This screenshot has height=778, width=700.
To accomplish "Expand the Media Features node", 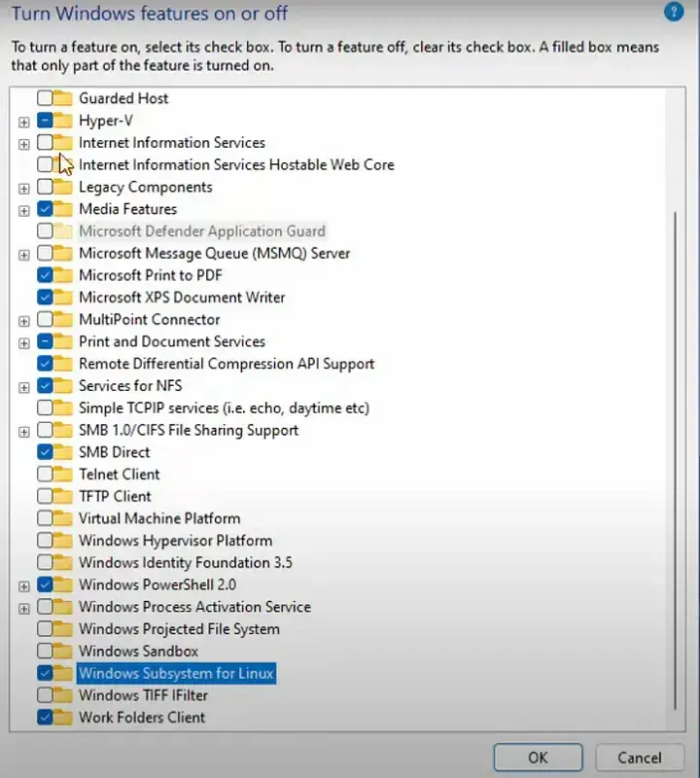I will 23,210.
